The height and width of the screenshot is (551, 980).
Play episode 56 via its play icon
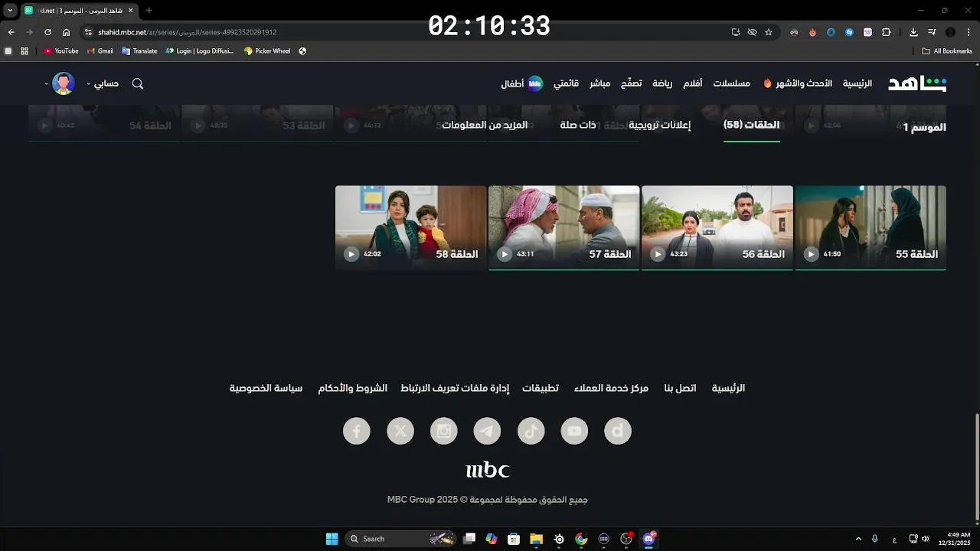(x=658, y=254)
